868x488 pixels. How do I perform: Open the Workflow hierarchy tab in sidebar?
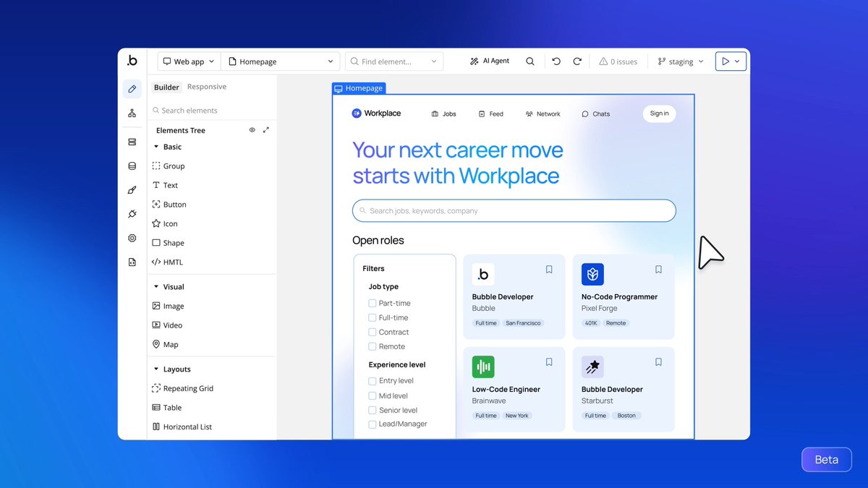click(132, 114)
